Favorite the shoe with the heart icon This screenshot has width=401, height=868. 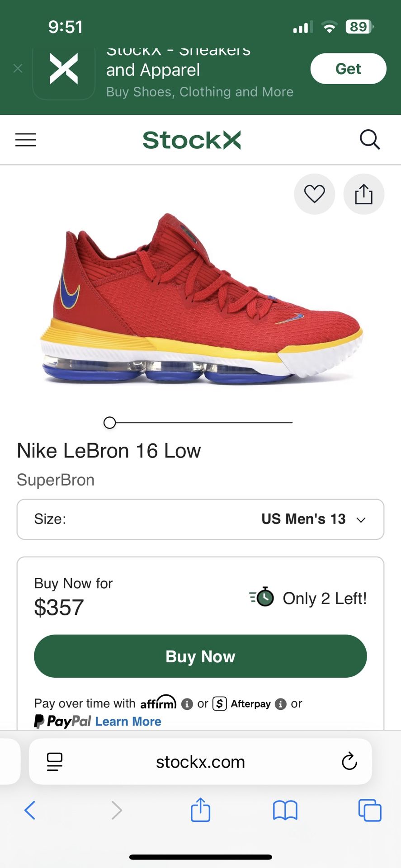pos(314,194)
